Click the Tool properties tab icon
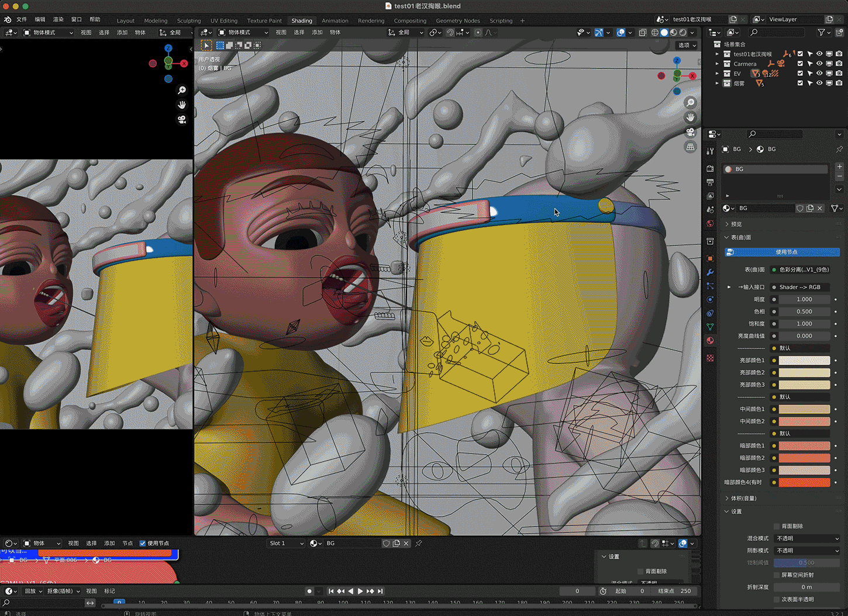 (710, 151)
